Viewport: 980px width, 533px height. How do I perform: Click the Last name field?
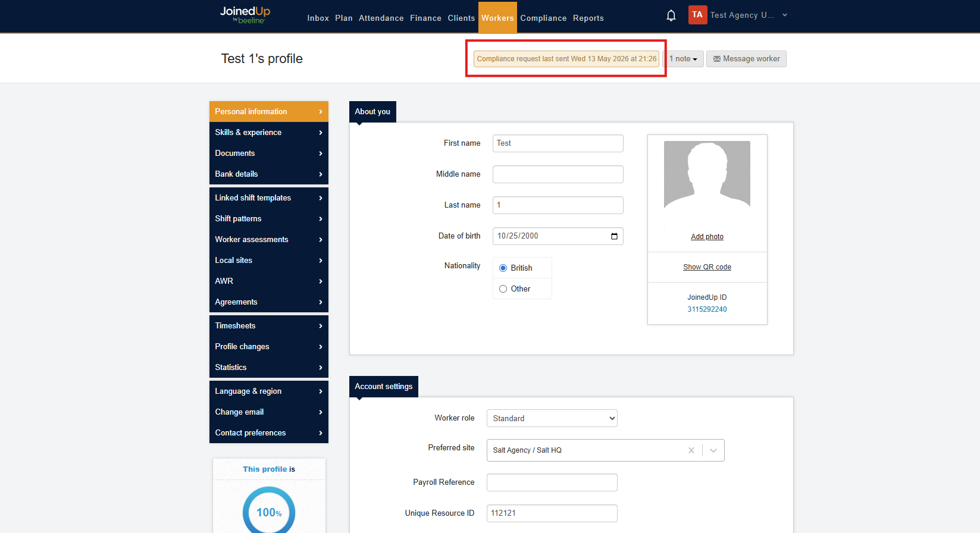[558, 205]
